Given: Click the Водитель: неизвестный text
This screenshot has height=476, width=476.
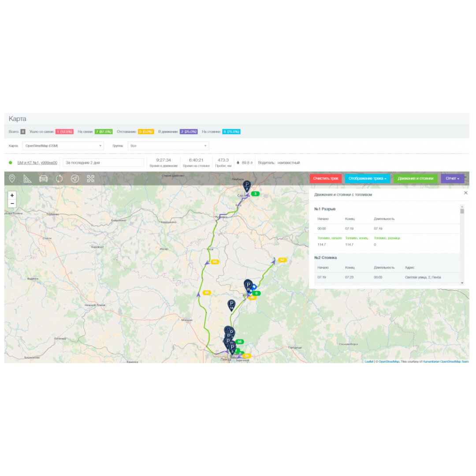Looking at the screenshot, I should pyautogui.click(x=279, y=163).
